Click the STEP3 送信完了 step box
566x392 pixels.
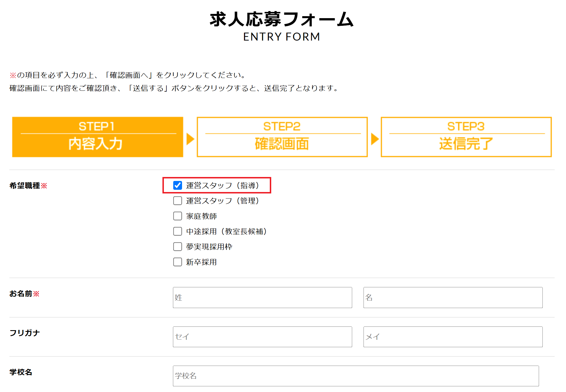point(466,137)
